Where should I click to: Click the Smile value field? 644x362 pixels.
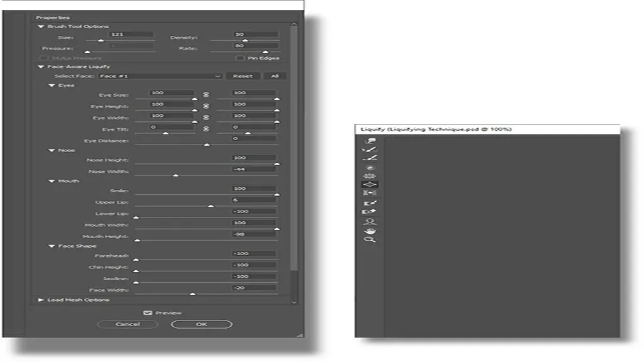253,189
